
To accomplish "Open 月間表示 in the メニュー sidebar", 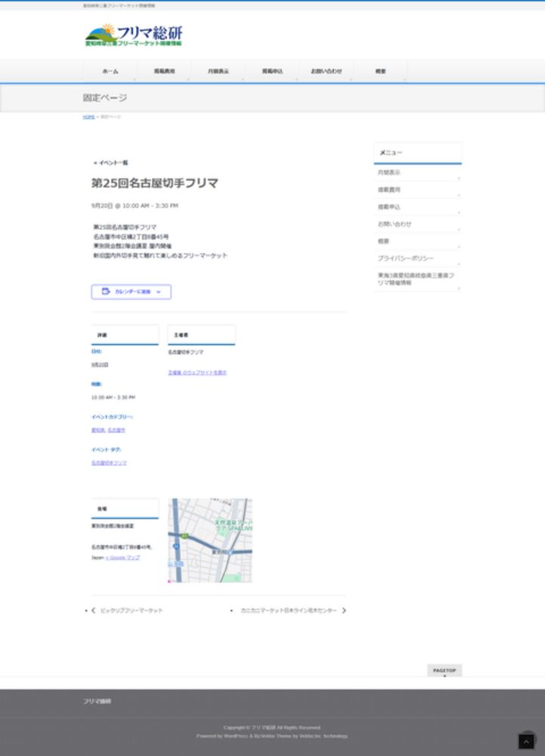I will coord(417,172).
